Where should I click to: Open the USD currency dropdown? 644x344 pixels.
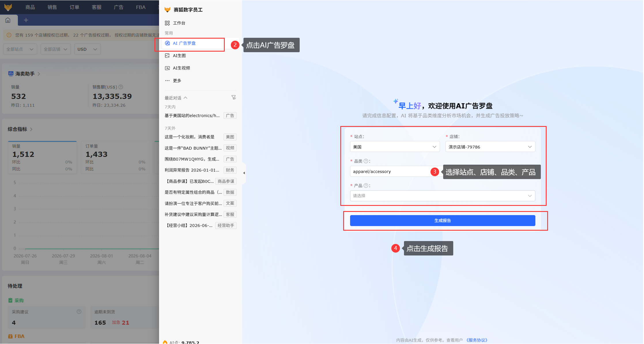point(87,49)
